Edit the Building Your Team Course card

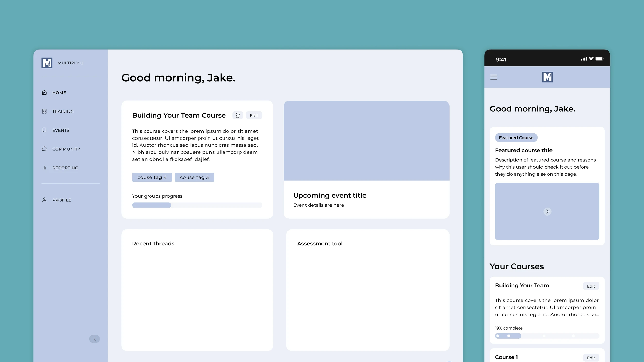(254, 116)
